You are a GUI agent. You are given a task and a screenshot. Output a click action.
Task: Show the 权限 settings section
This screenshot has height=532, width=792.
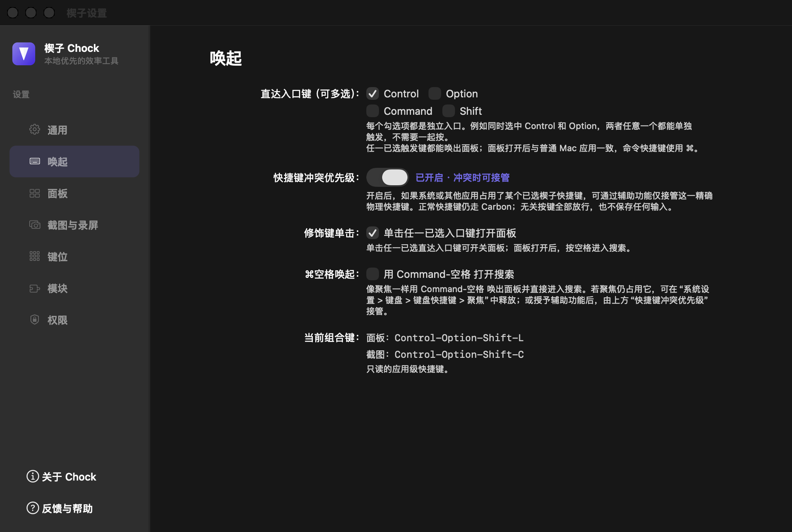(74, 320)
